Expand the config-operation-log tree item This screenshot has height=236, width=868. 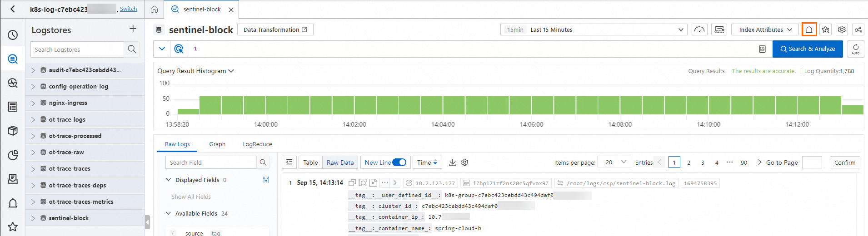pos(33,87)
